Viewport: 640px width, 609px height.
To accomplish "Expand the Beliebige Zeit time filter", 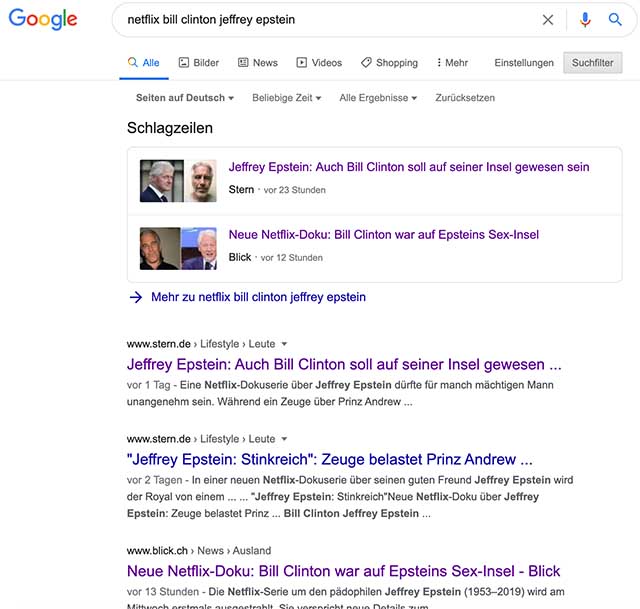I will tap(287, 98).
